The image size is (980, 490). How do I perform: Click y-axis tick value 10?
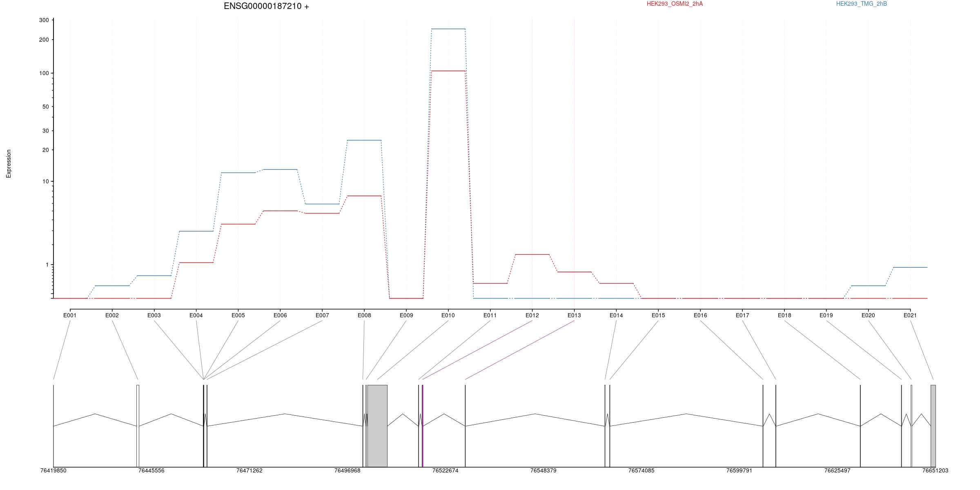click(x=46, y=181)
